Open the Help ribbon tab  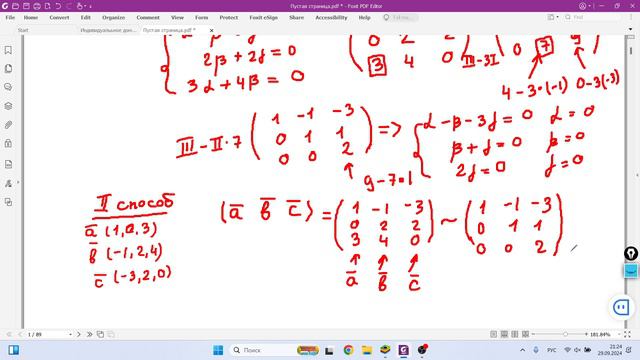coord(364,18)
